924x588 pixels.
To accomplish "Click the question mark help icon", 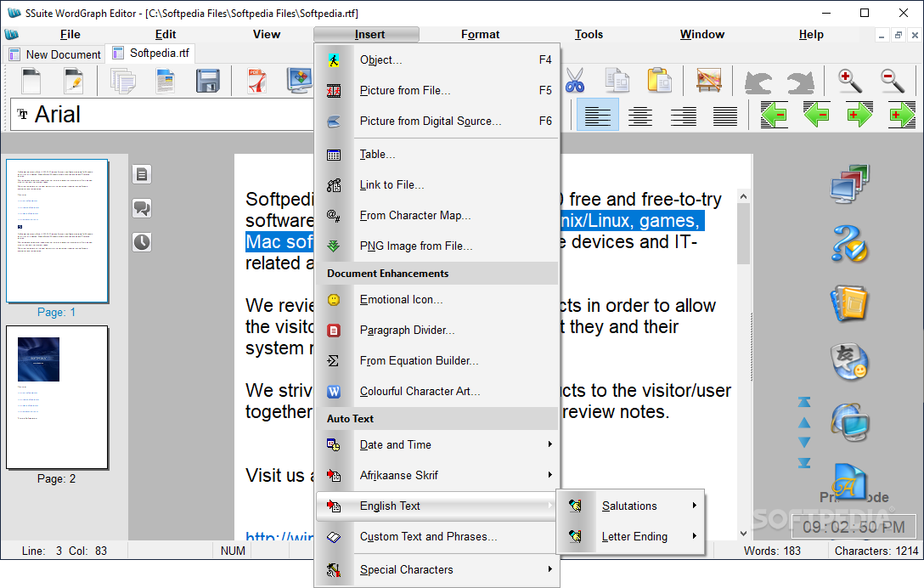I will click(850, 244).
